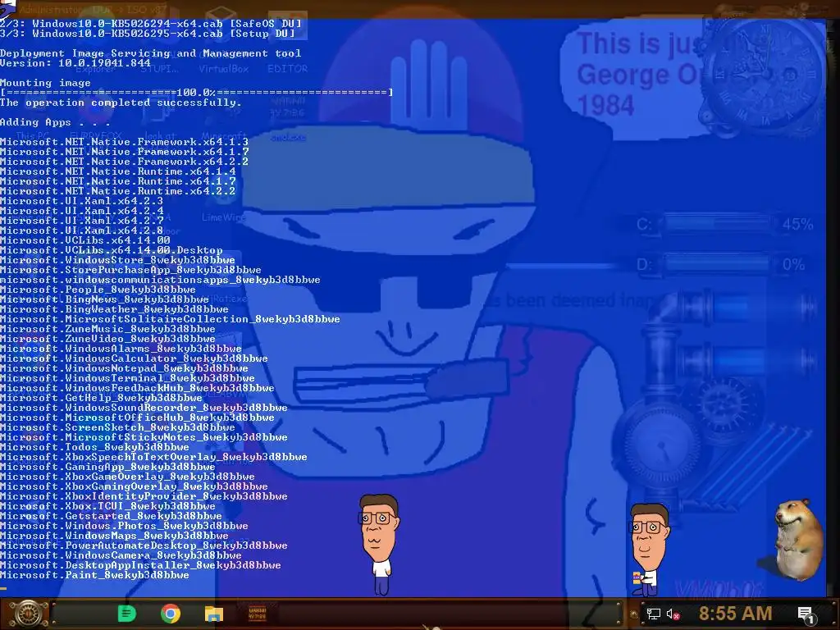Open the steampunk Start button
This screenshot has height=630, width=840.
pos(28,614)
